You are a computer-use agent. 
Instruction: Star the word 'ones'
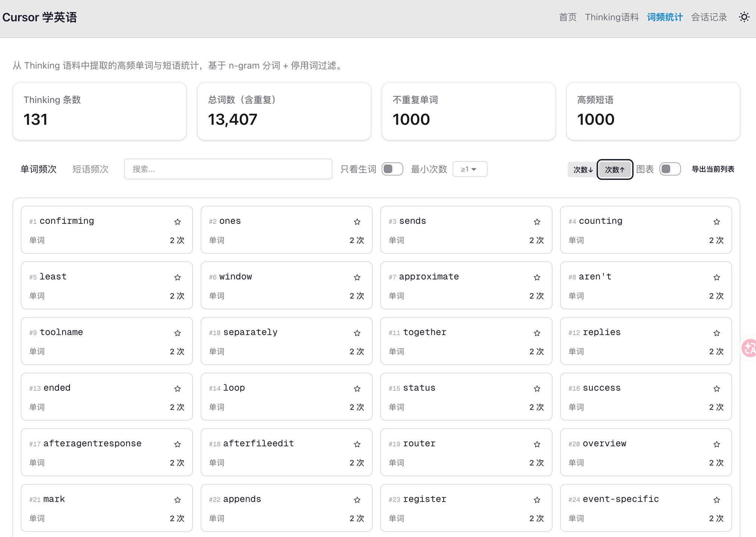click(x=357, y=222)
